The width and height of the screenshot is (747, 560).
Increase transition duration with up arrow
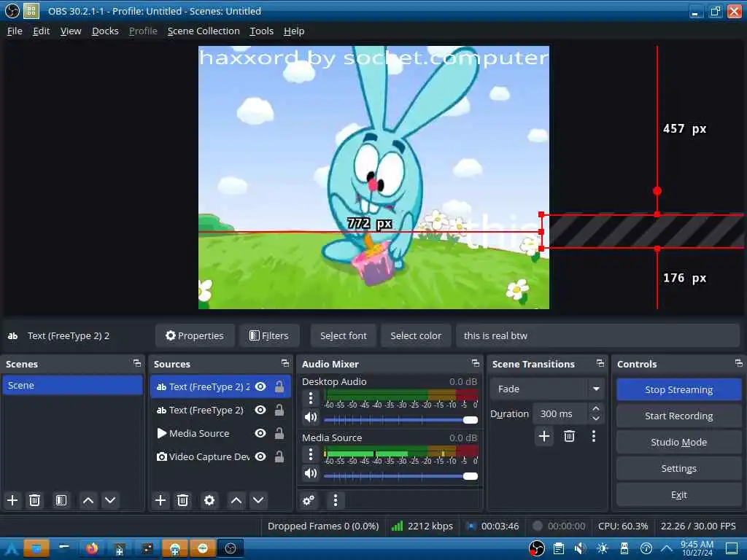click(x=596, y=409)
